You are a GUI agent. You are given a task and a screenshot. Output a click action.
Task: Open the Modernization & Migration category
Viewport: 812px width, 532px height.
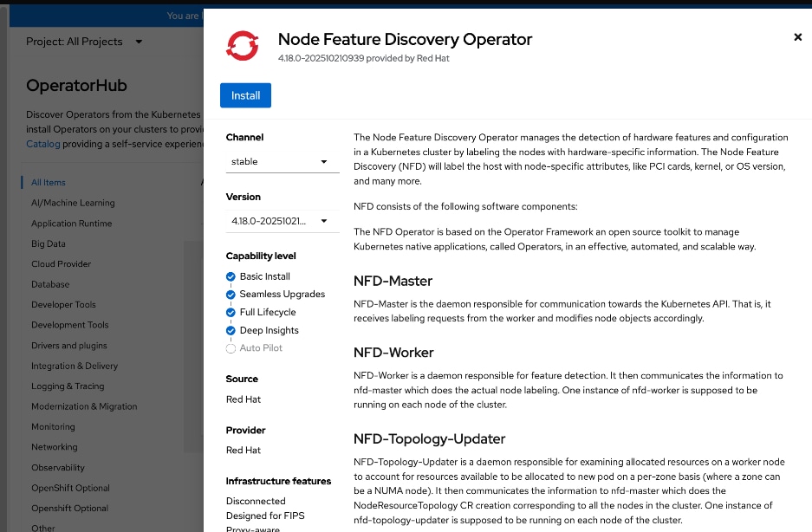(x=84, y=406)
